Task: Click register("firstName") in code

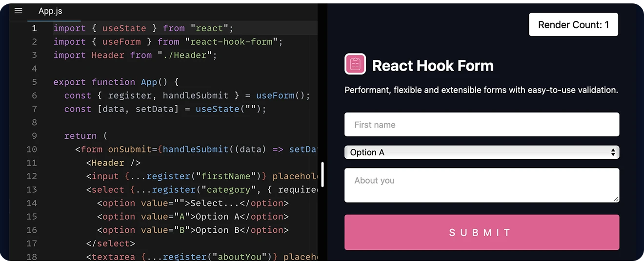Action: tap(203, 176)
